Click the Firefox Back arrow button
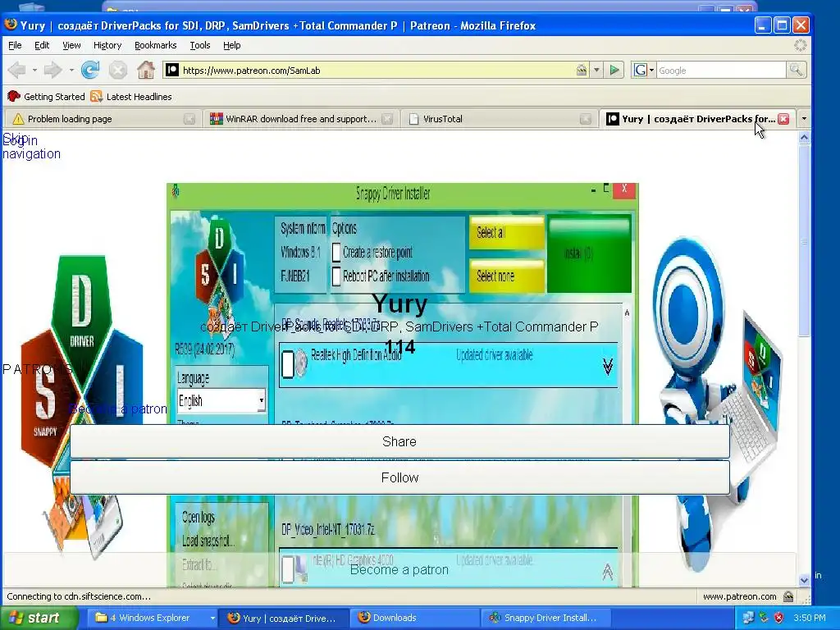 pyautogui.click(x=17, y=71)
